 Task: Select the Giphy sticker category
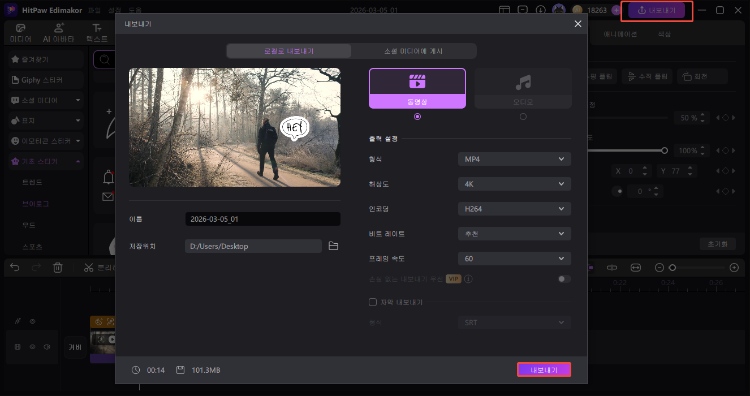45,80
